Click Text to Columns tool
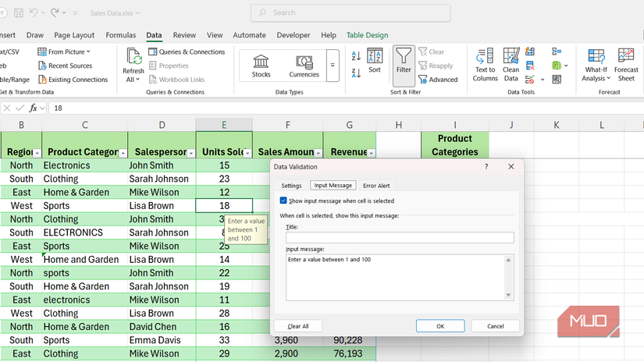Image resolution: width=644 pixels, height=362 pixels. 485,65
